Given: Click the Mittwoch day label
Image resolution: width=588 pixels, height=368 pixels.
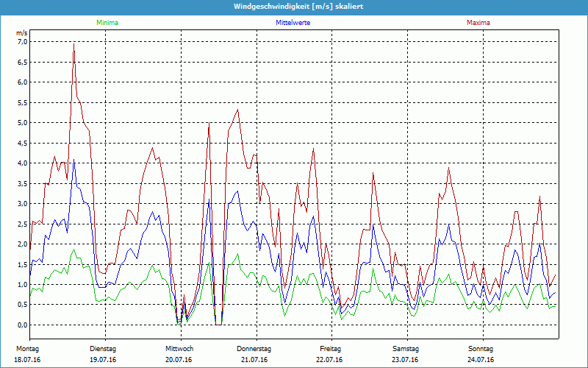Looking at the screenshot, I should coord(179,349).
